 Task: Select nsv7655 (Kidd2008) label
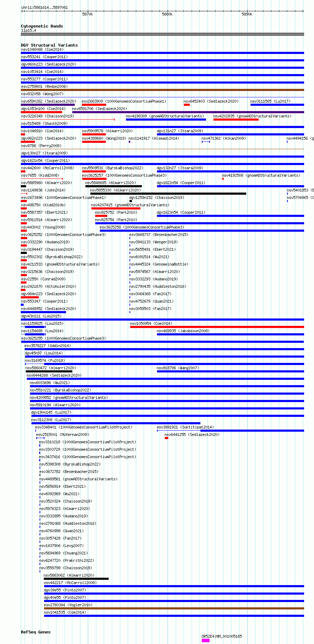(x=40, y=175)
